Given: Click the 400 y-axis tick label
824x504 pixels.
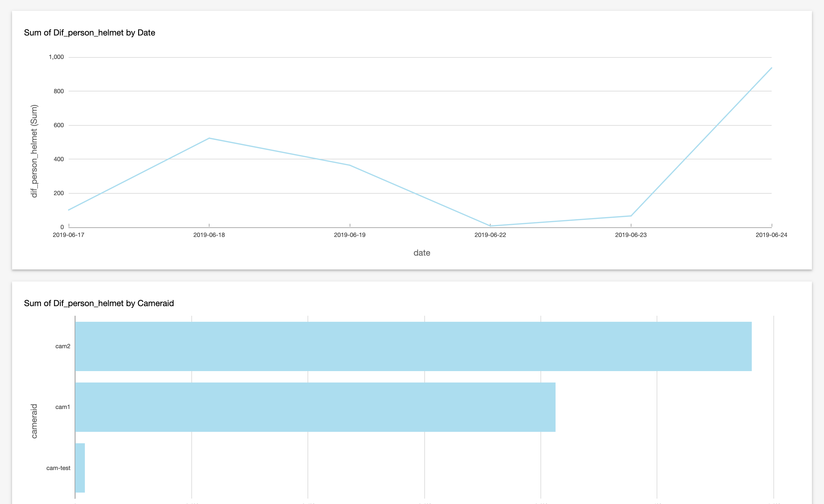Looking at the screenshot, I should [x=58, y=159].
